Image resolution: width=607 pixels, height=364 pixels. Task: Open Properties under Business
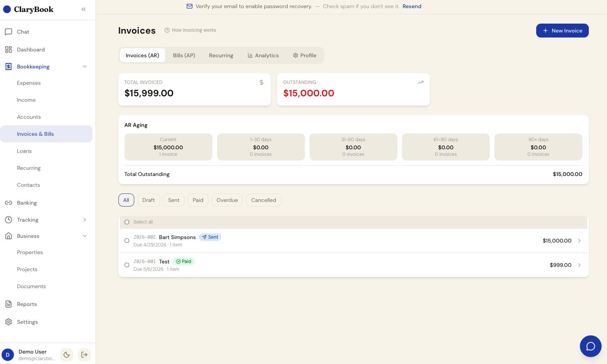coord(30,252)
